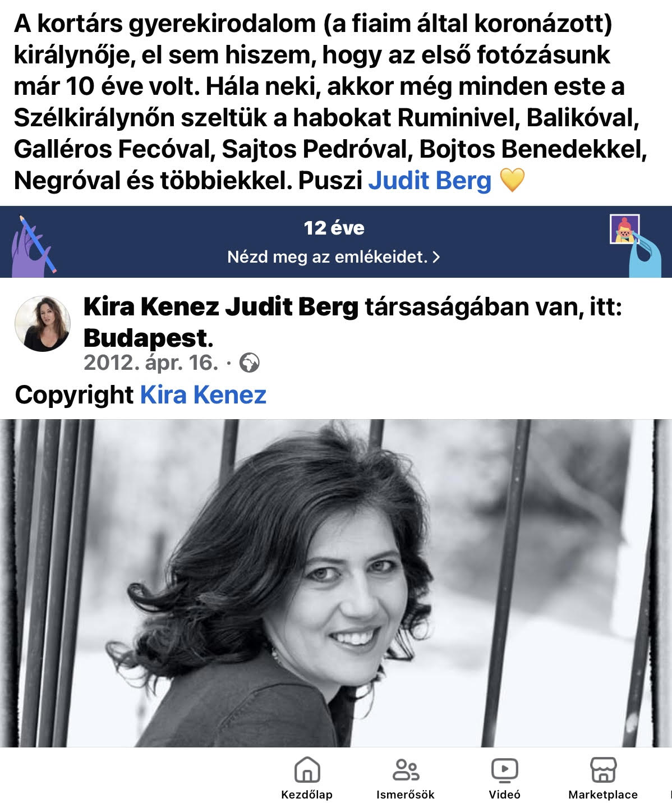
Task: Select the Kezdőlap tab label
Action: (307, 795)
